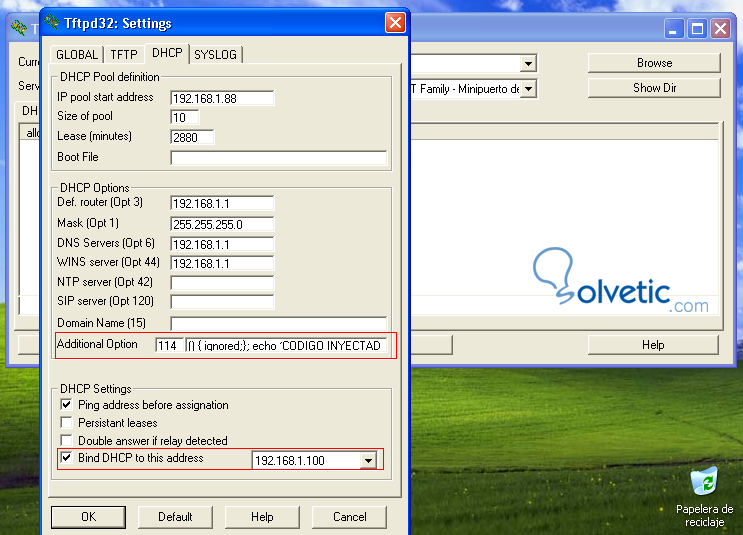Click the Tftpd32 Settings title bar icon

point(52,22)
